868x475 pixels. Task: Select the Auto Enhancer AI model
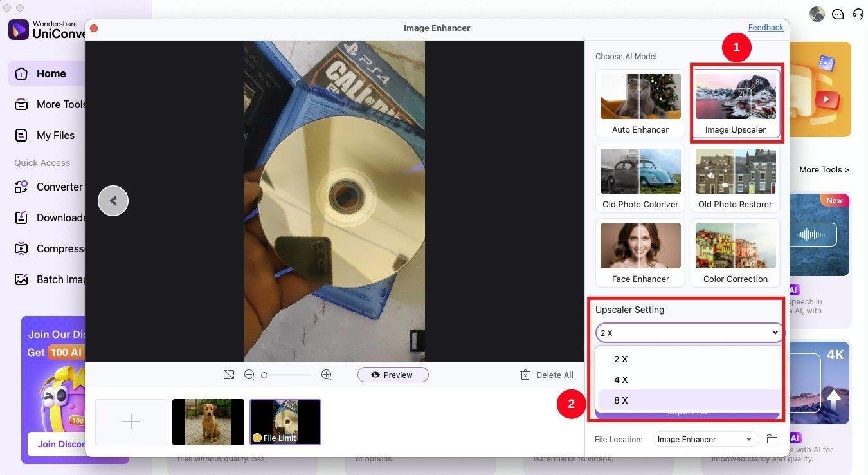(640, 103)
